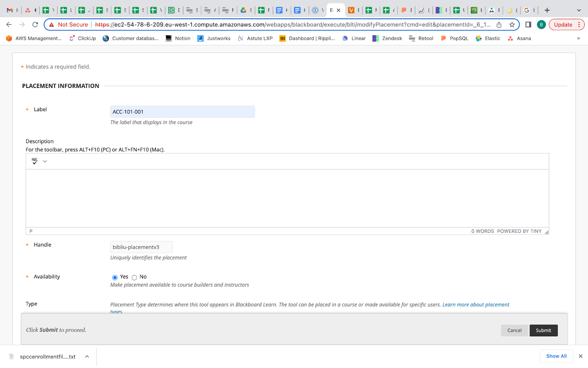Open the Notion bookmark

178,38
